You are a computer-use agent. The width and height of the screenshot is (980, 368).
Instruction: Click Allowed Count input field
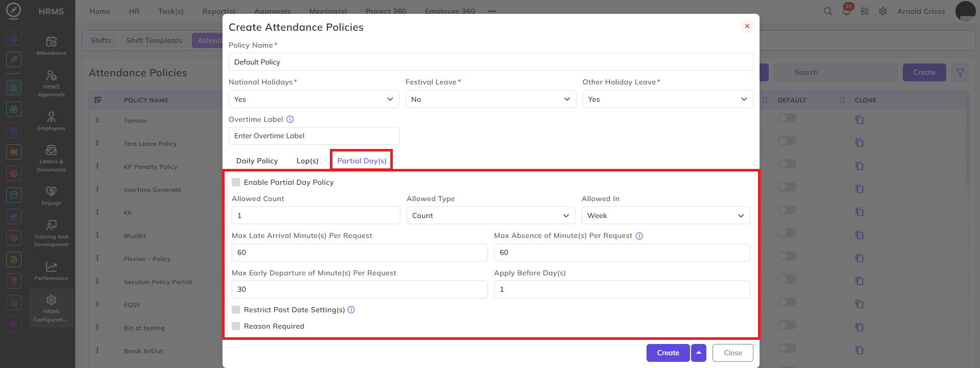[x=316, y=215]
